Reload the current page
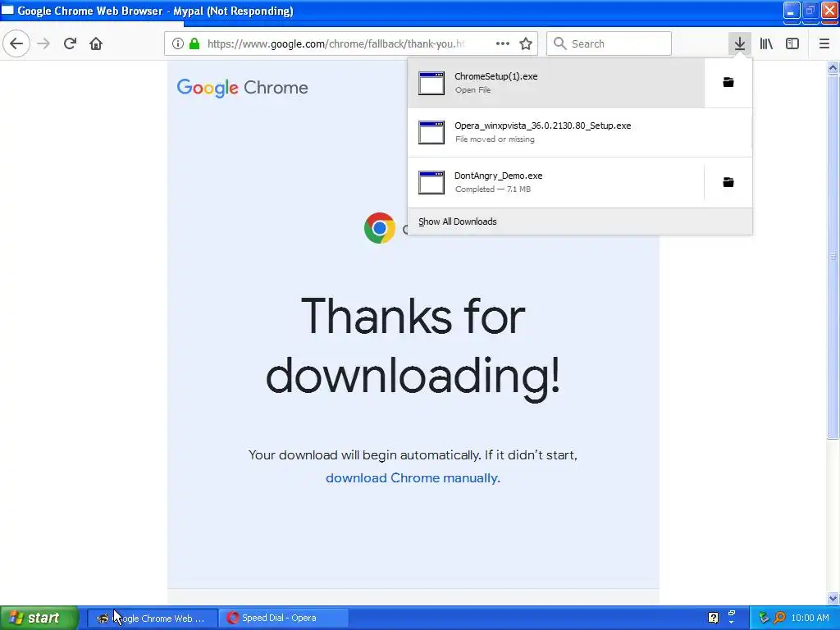This screenshot has height=630, width=840. 70,43
